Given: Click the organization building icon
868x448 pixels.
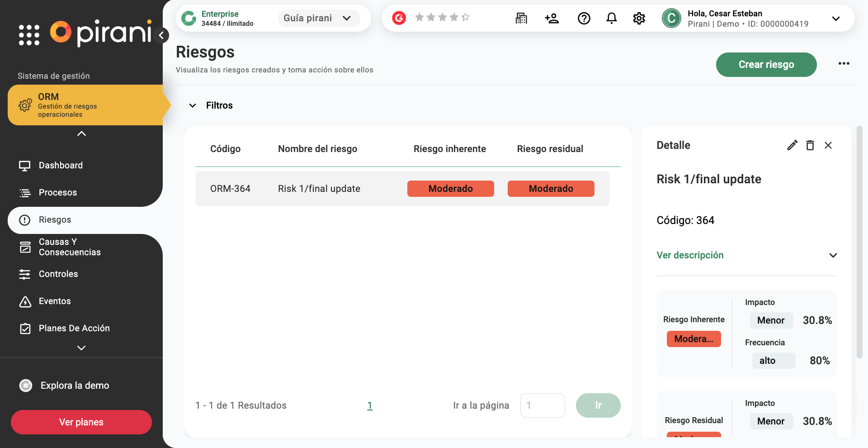Looking at the screenshot, I should [x=521, y=18].
